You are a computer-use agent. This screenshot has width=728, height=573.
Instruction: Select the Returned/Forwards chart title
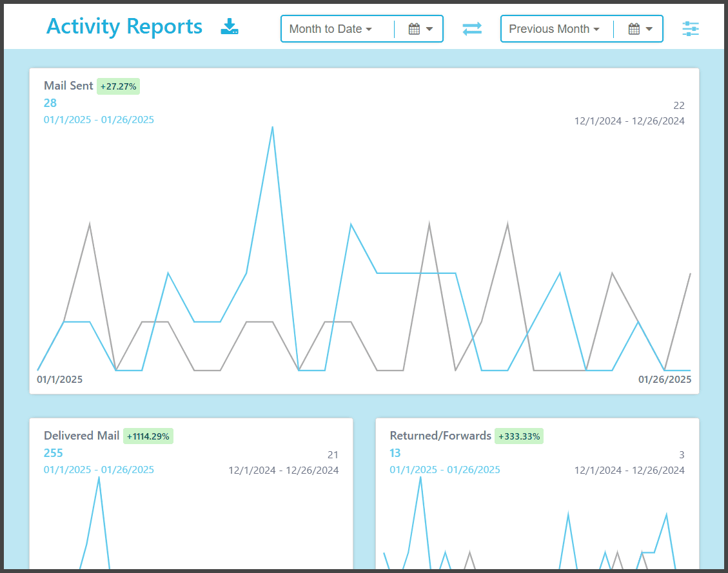pos(440,436)
